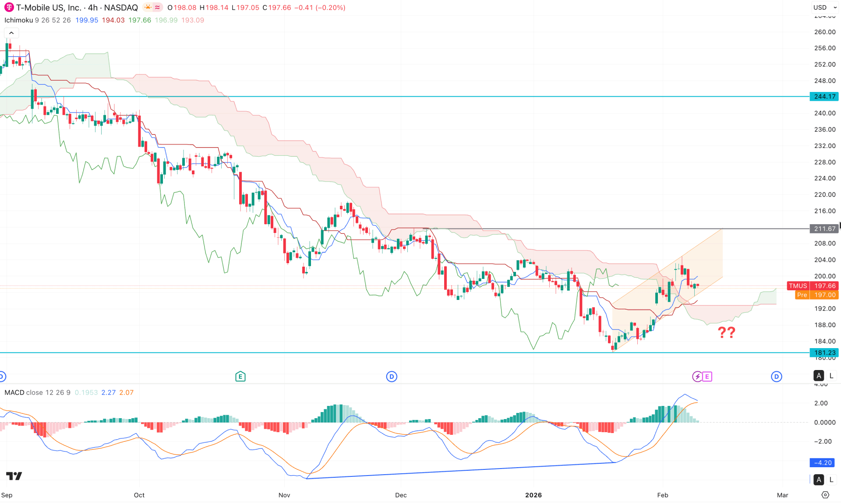Click the TMUS 197.66 price label
The width and height of the screenshot is (841, 504).
[813, 285]
